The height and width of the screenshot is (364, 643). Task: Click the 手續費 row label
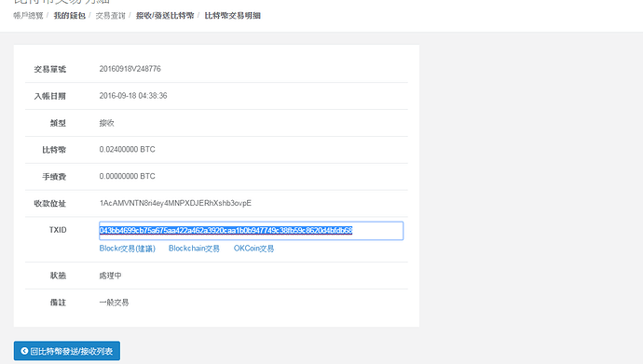click(x=54, y=177)
